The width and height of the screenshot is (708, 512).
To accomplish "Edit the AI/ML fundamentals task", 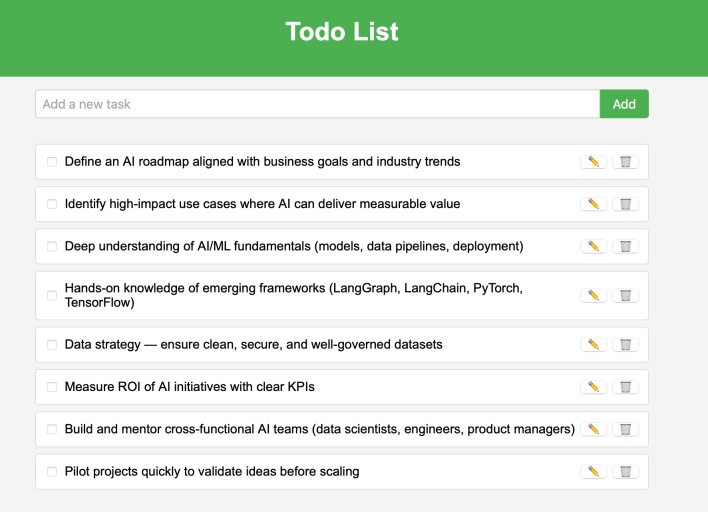I will [x=593, y=246].
